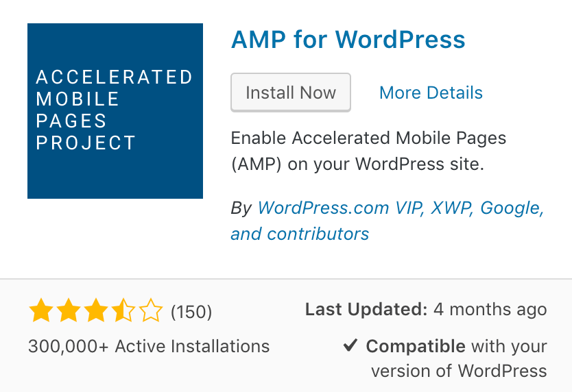Click the empty fifth rating star
This screenshot has height=392, width=572.
151,310
